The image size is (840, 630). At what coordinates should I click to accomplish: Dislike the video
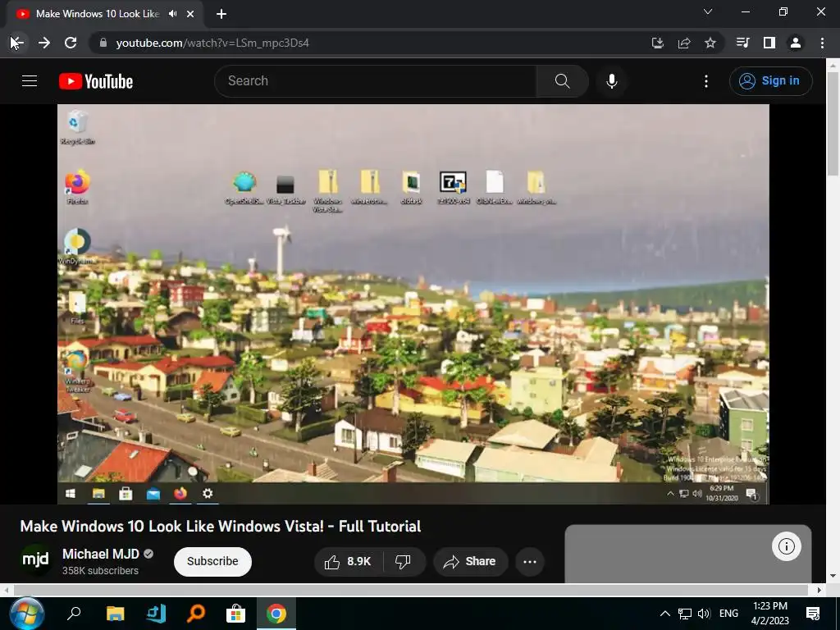tap(404, 561)
